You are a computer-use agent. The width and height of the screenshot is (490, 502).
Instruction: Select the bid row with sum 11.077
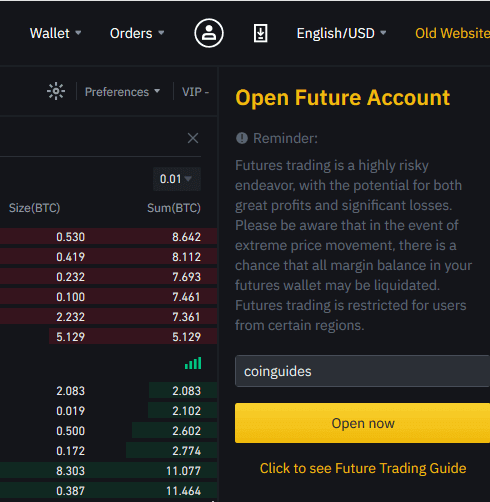click(108, 471)
